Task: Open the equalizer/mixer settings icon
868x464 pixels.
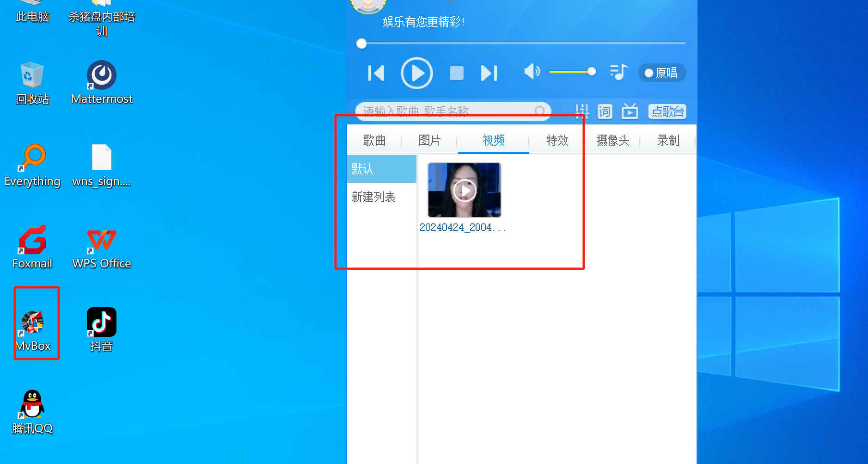Action: tap(582, 111)
